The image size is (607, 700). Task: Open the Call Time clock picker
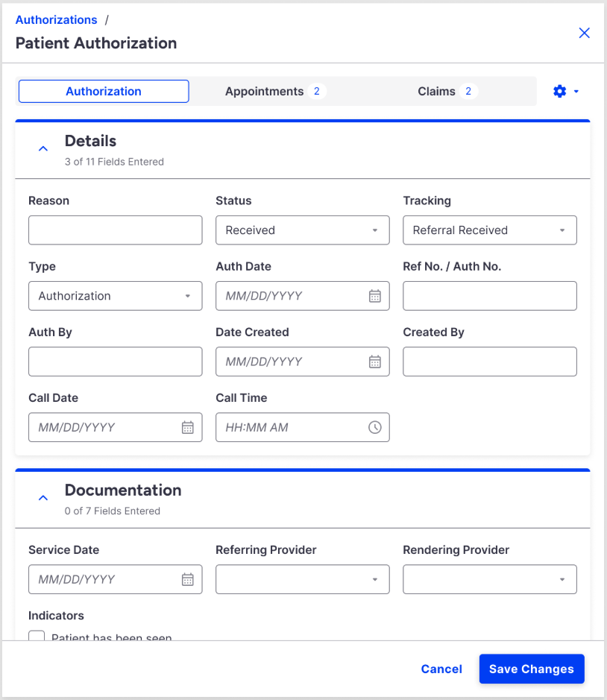pyautogui.click(x=375, y=427)
